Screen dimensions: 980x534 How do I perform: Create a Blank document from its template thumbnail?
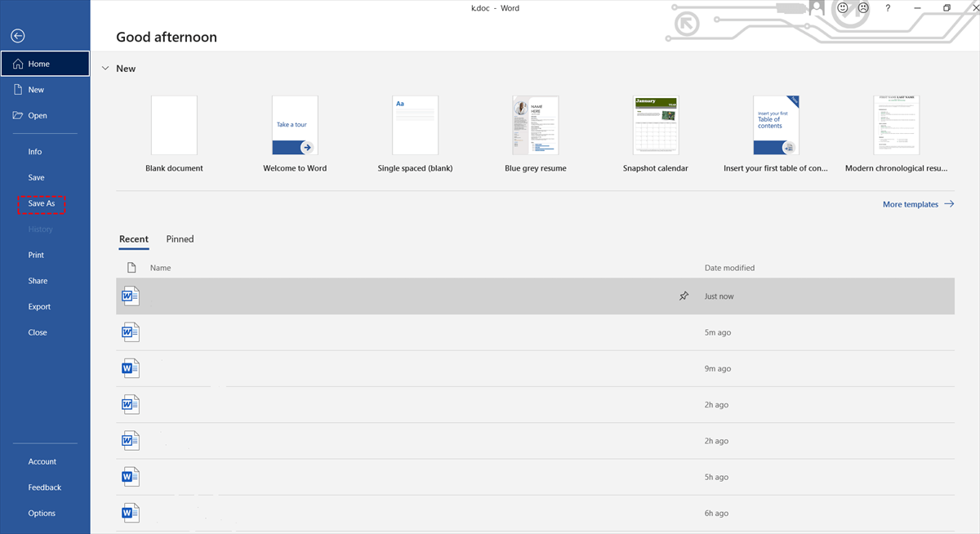pyautogui.click(x=174, y=125)
